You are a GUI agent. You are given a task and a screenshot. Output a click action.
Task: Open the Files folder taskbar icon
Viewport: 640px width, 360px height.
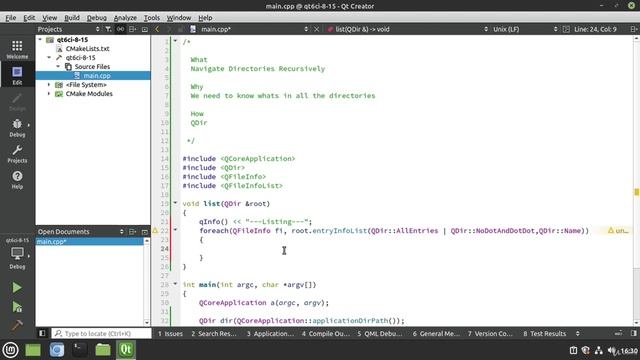(x=103, y=350)
